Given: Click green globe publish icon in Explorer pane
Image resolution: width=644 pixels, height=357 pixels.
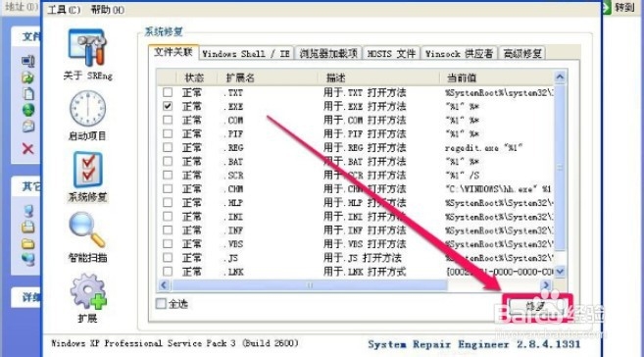Looking at the screenshot, I should tap(27, 110).
